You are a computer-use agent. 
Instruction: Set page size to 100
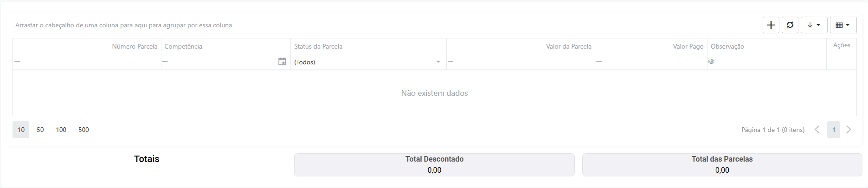click(61, 130)
